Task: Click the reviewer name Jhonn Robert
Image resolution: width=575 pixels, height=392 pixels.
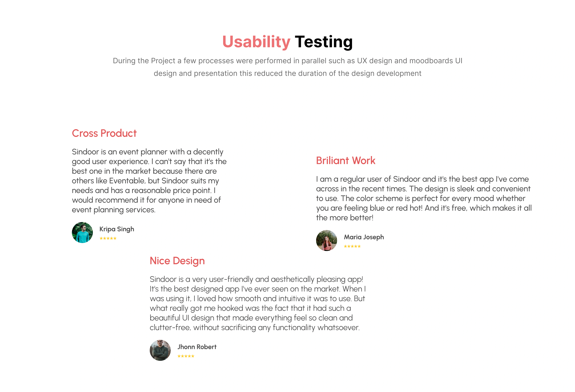Action: click(x=197, y=347)
